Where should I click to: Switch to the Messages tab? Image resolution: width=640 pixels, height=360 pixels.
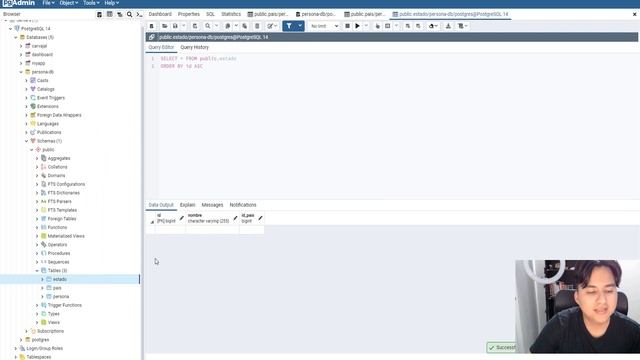[x=212, y=205]
